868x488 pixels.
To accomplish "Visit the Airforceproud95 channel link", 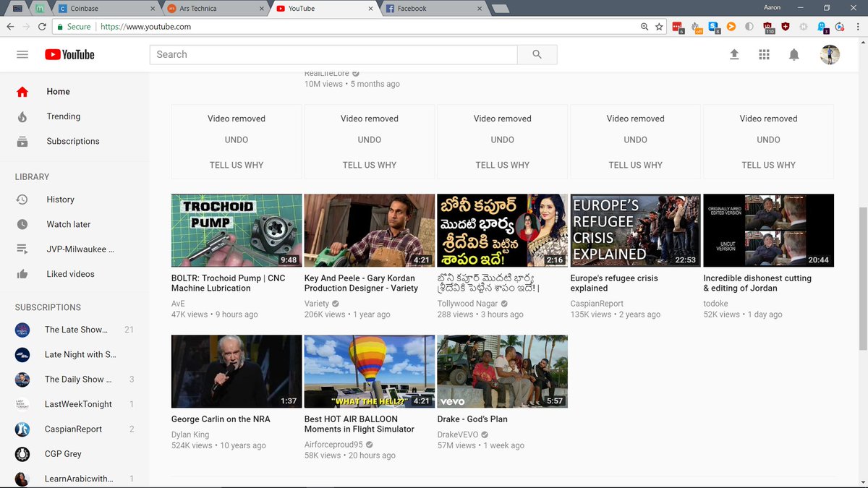I will (333, 445).
